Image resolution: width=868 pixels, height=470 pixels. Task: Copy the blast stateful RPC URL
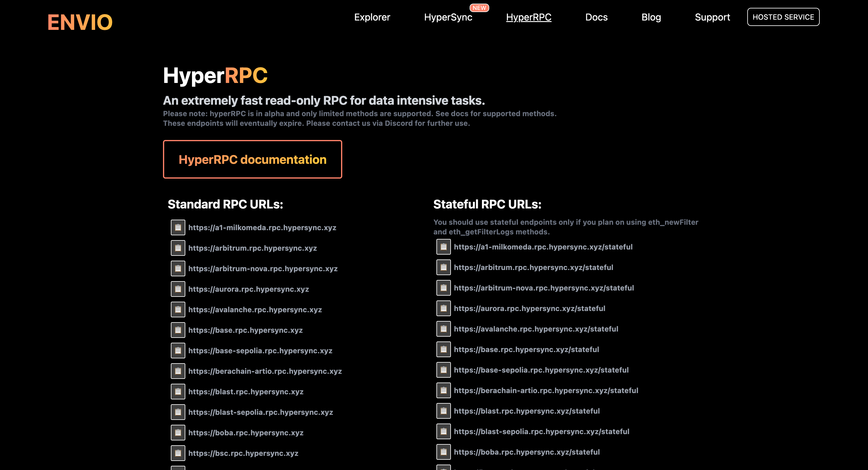pos(443,411)
